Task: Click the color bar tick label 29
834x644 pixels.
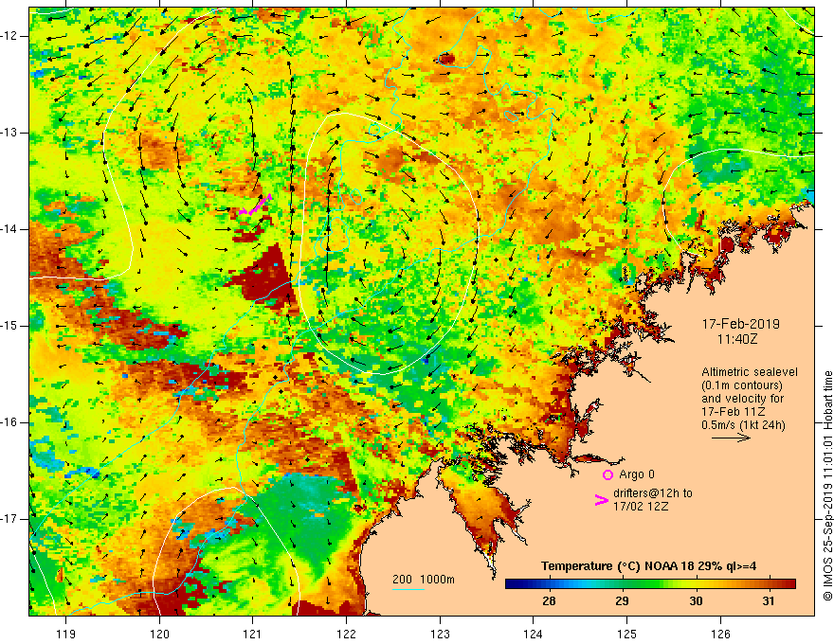Action: pyautogui.click(x=623, y=601)
